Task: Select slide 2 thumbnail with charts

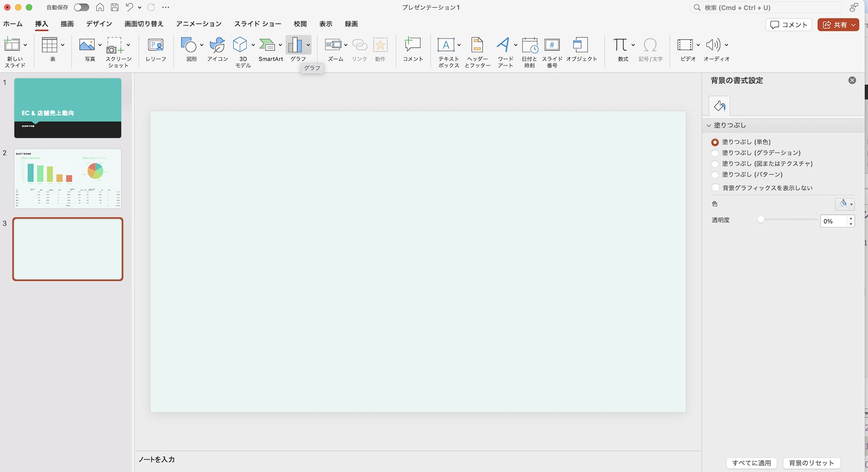Action: [x=68, y=179]
